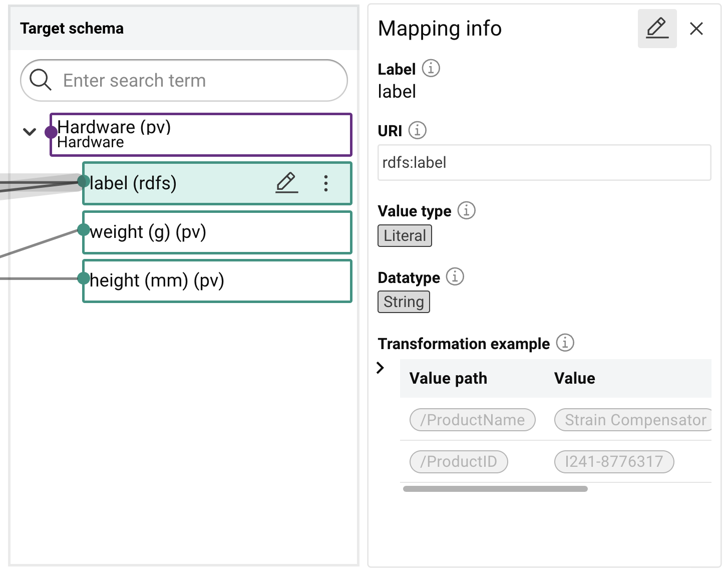Click the /ProductID value path chip
Image resolution: width=728 pixels, height=573 pixels.
point(458,461)
